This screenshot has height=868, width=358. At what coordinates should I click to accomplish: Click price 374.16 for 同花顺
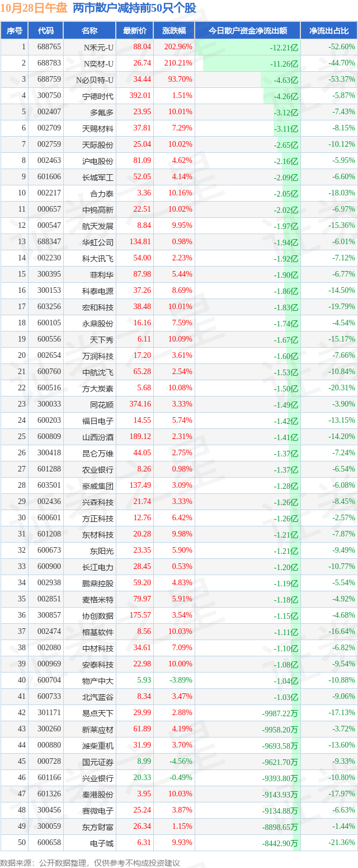point(140,404)
